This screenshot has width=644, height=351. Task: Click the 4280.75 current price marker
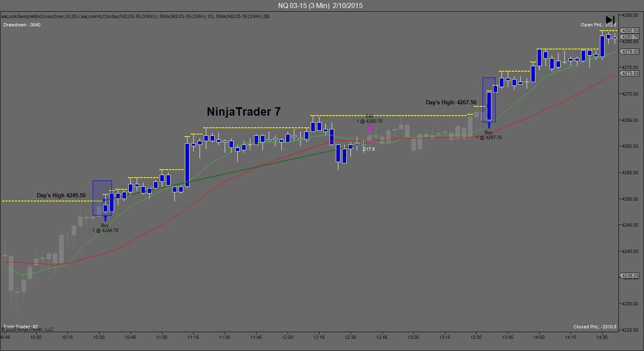click(630, 37)
